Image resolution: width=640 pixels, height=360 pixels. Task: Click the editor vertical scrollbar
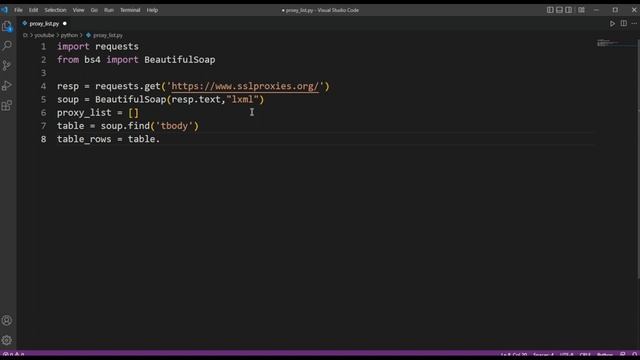click(x=637, y=159)
